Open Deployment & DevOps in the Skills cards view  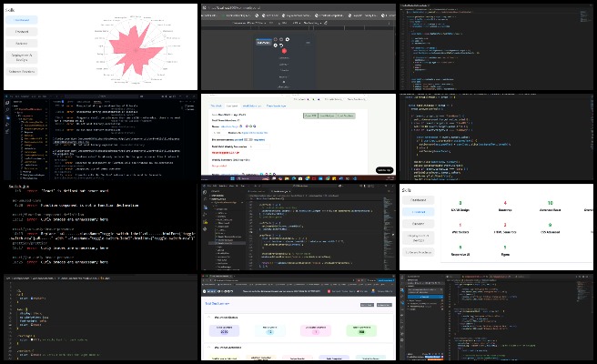[x=418, y=238]
